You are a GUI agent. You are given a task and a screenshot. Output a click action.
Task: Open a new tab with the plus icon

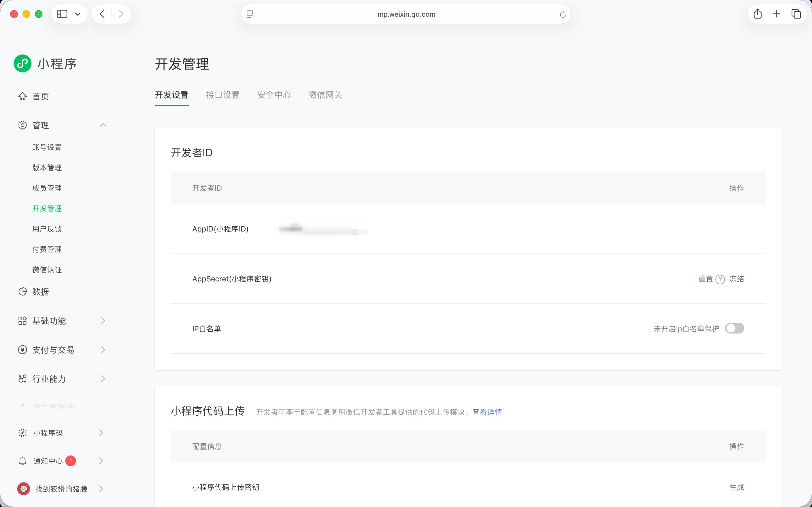[777, 14]
